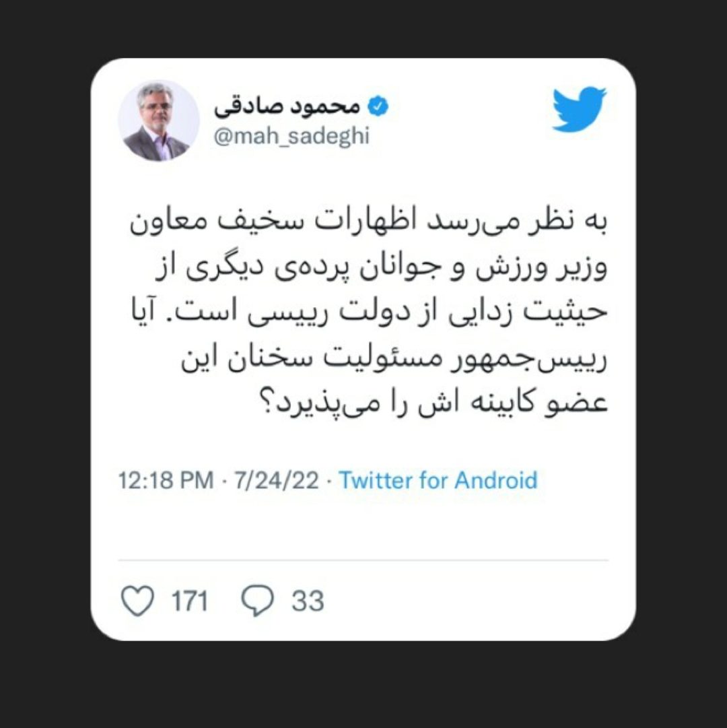727x728 pixels.
Task: Open the profile photo of محمود صادقی
Action: coord(158,121)
